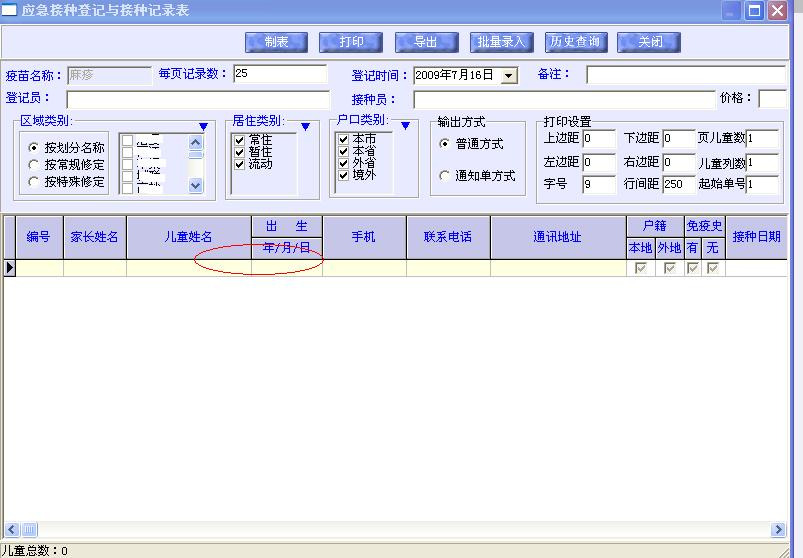Image resolution: width=803 pixels, height=558 pixels.
Task: Click the 备注 remarks input field
Action: (685, 75)
